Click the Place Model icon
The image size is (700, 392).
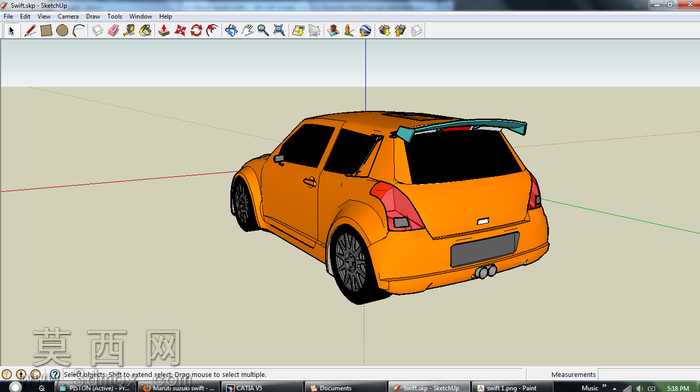click(333, 30)
